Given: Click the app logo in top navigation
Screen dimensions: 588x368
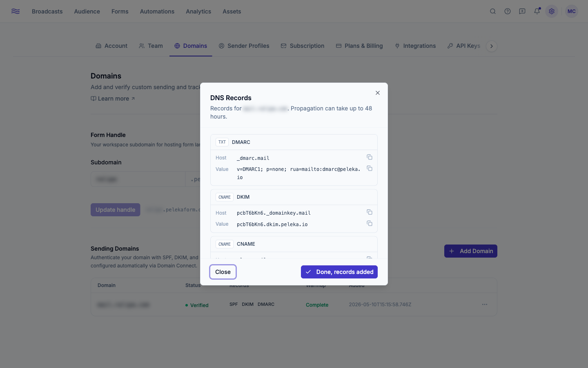Looking at the screenshot, I should tap(16, 11).
